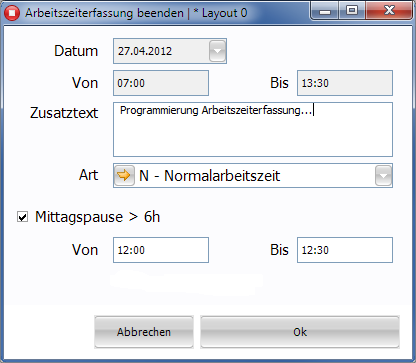
Task: Click the window title bar text
Action: click(136, 13)
